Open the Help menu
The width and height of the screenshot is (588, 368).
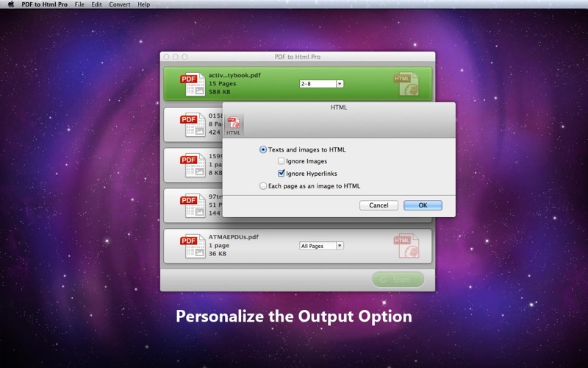click(143, 4)
